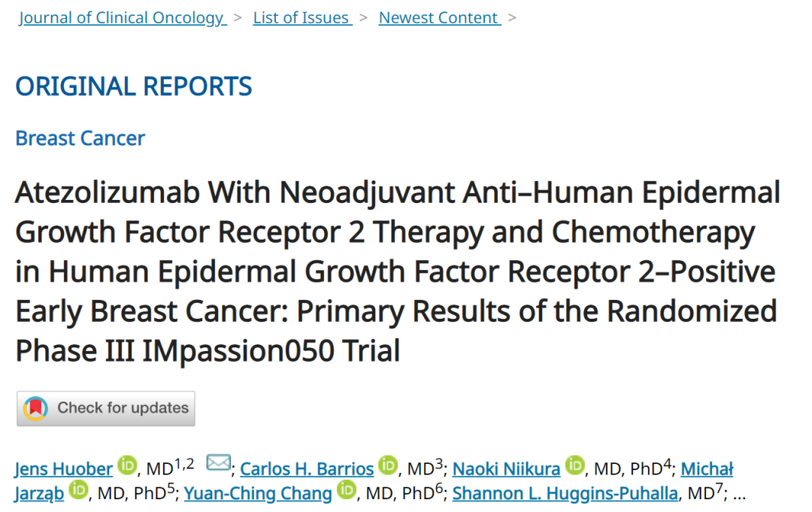Click the Crossmark bookmark icon
This screenshot has height=512, width=812.
(36, 408)
